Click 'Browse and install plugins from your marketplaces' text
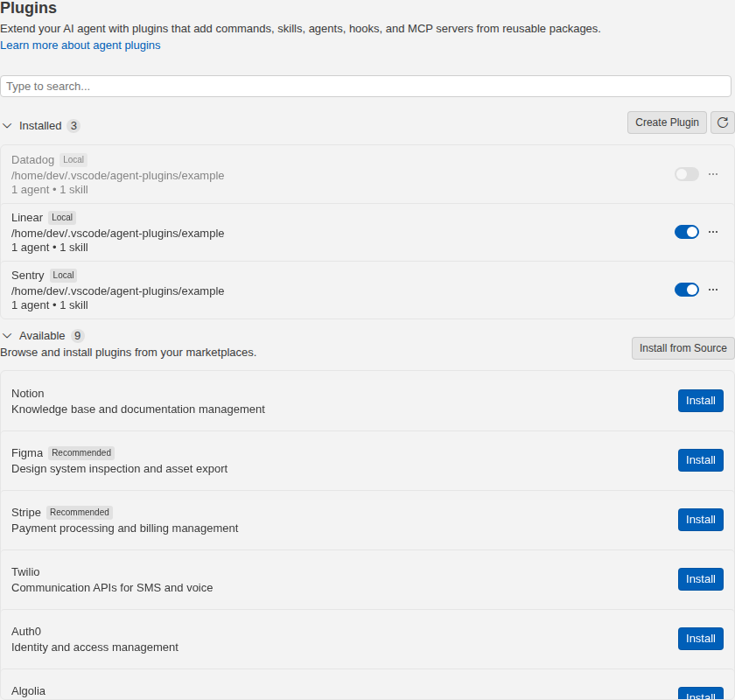 click(128, 353)
